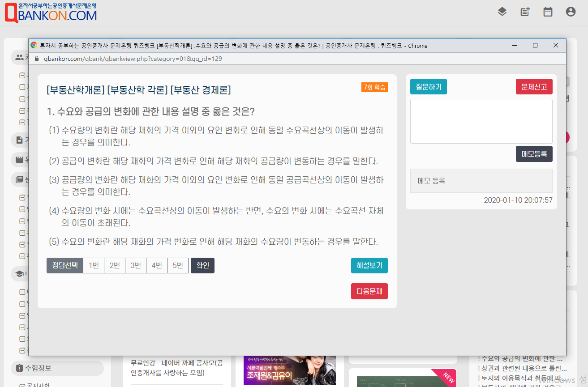Save memo with 메모등록 button

(534, 154)
